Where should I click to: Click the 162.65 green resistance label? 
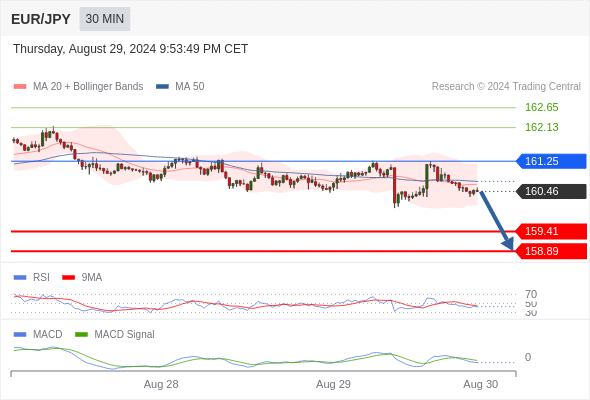(x=541, y=107)
